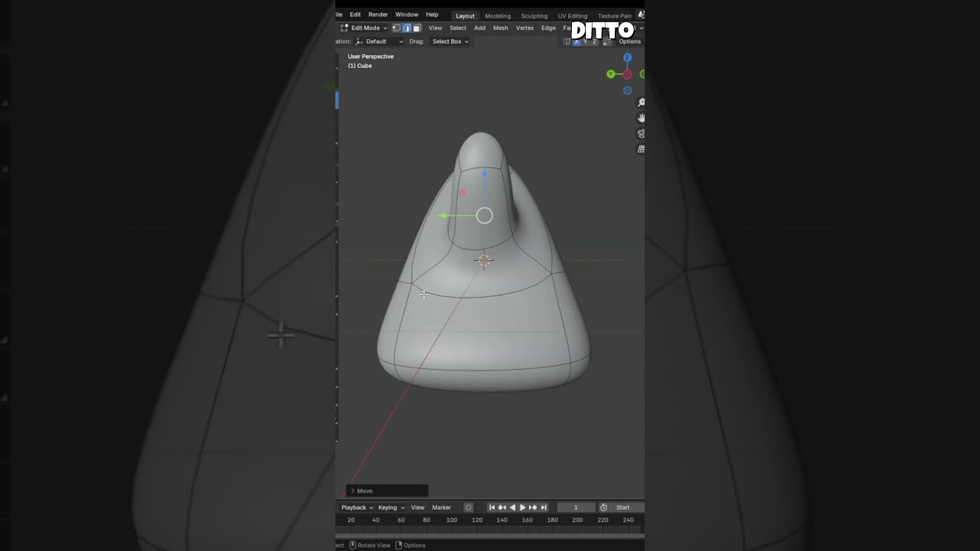Image resolution: width=980 pixels, height=551 pixels.
Task: Jump to timeline start frame
Action: click(x=492, y=507)
